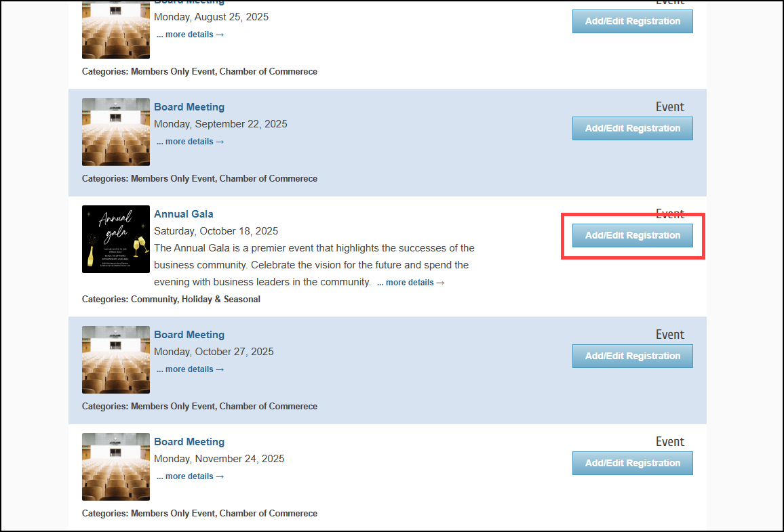The width and height of the screenshot is (784, 532).
Task: Click the August 25 Board Meeting thumbnail
Action: pyautogui.click(x=116, y=30)
